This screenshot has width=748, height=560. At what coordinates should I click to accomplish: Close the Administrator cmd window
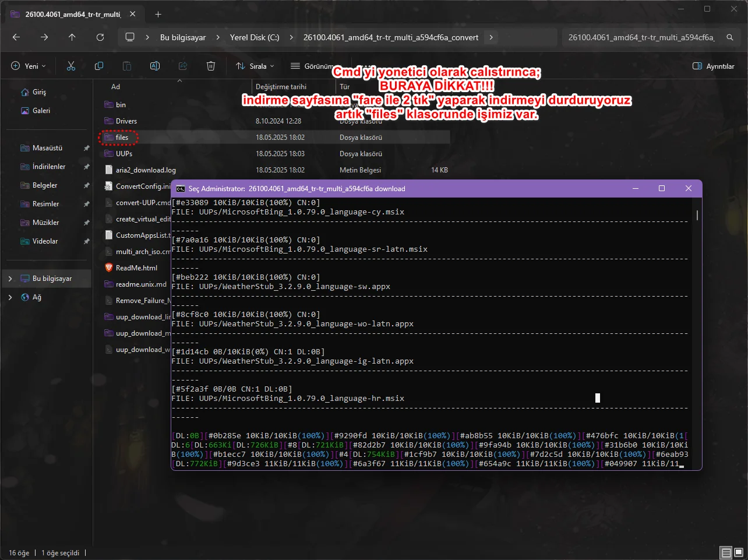[689, 189]
